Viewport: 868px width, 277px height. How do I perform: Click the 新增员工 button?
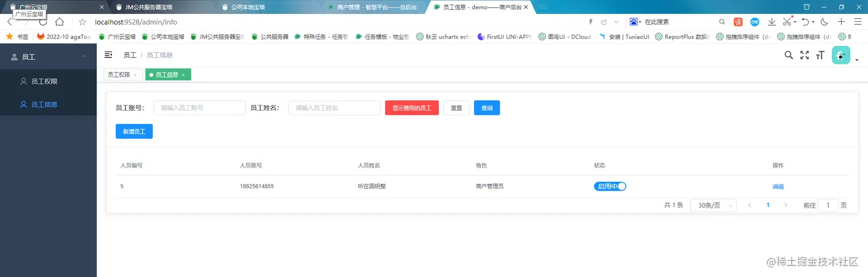point(134,131)
